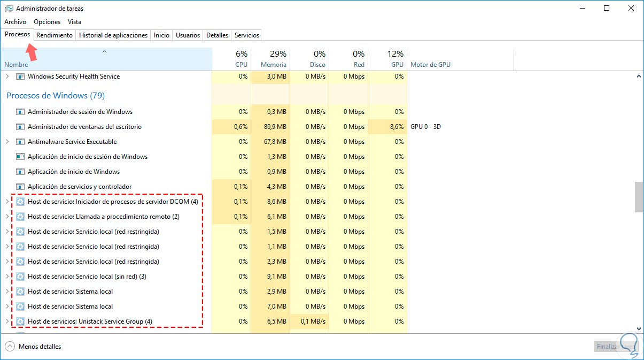644x360 pixels.
Task: Collapse details with the Menos detalles arrow icon
Action: 10,347
